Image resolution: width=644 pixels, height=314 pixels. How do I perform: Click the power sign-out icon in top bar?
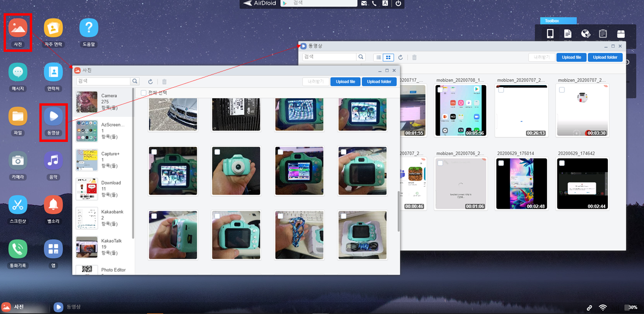click(x=398, y=3)
